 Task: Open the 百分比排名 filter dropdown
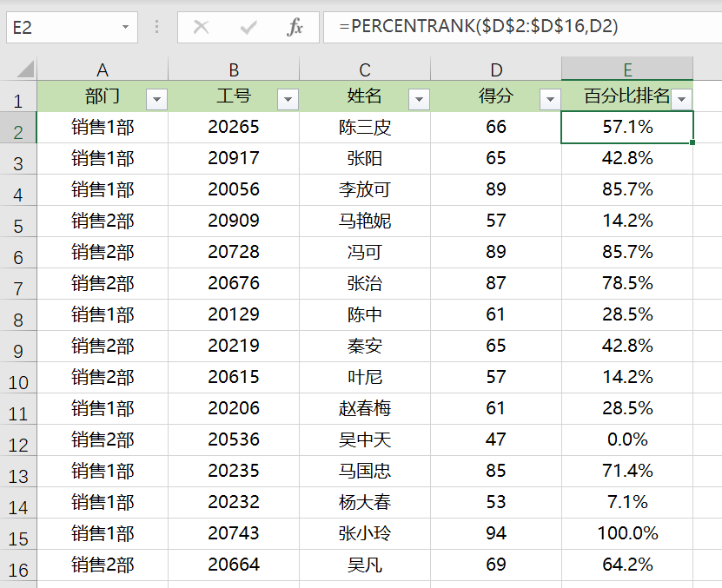pos(681,99)
